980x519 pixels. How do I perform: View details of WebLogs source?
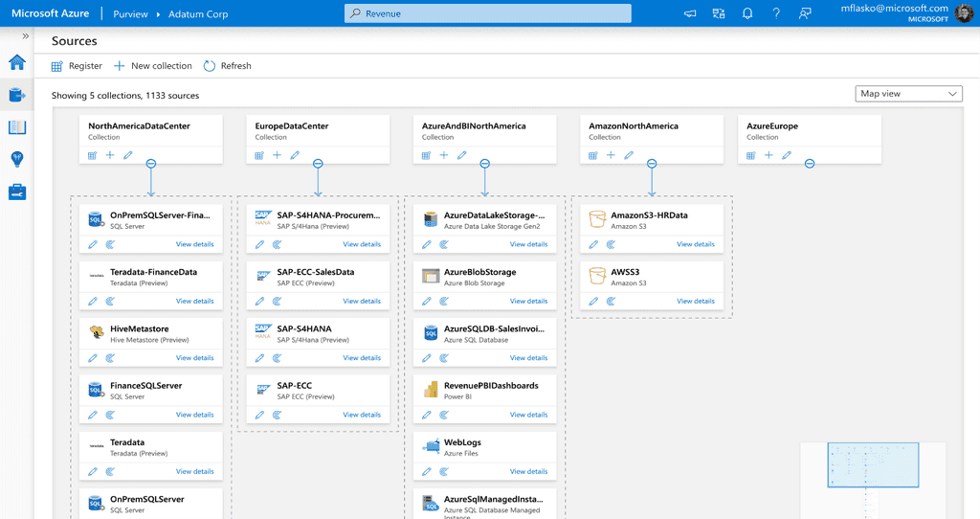pos(528,471)
